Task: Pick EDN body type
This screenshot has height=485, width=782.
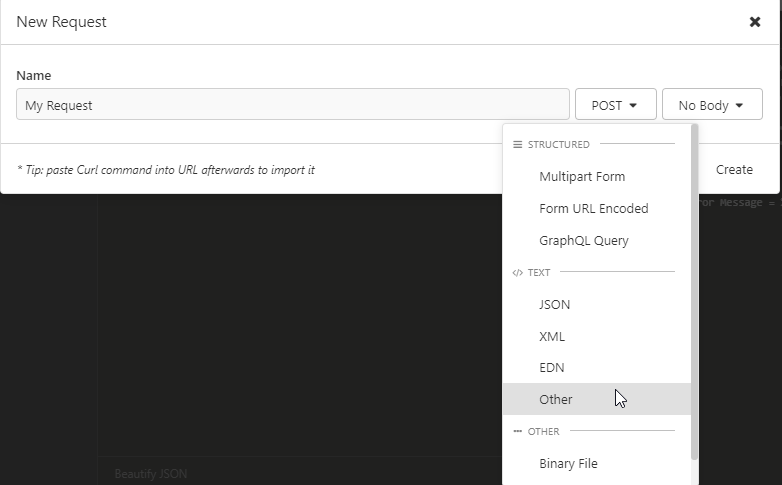Action: (596, 368)
